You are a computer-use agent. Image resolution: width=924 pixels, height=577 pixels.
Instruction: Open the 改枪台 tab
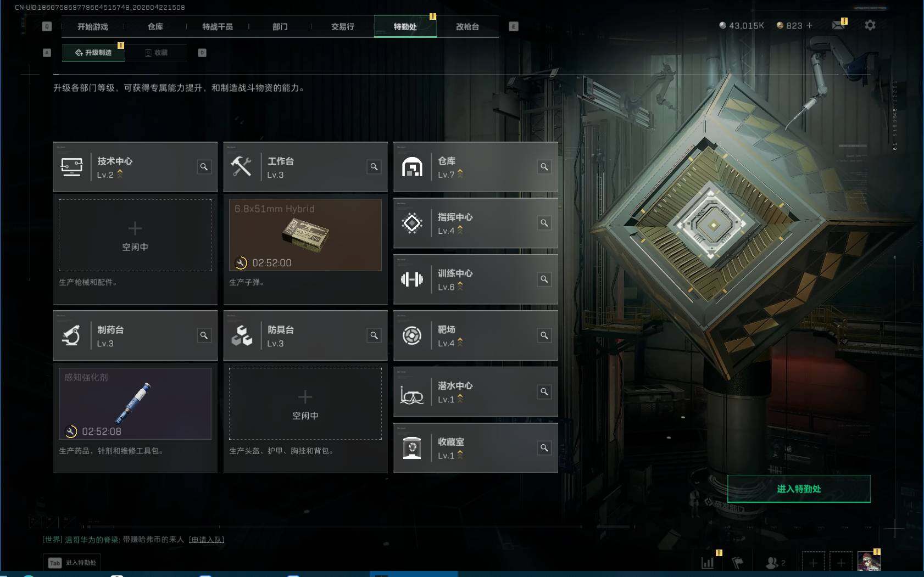click(467, 26)
